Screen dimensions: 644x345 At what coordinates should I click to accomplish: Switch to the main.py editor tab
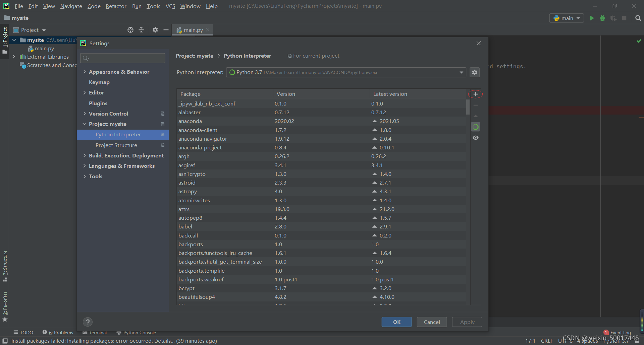point(193,30)
